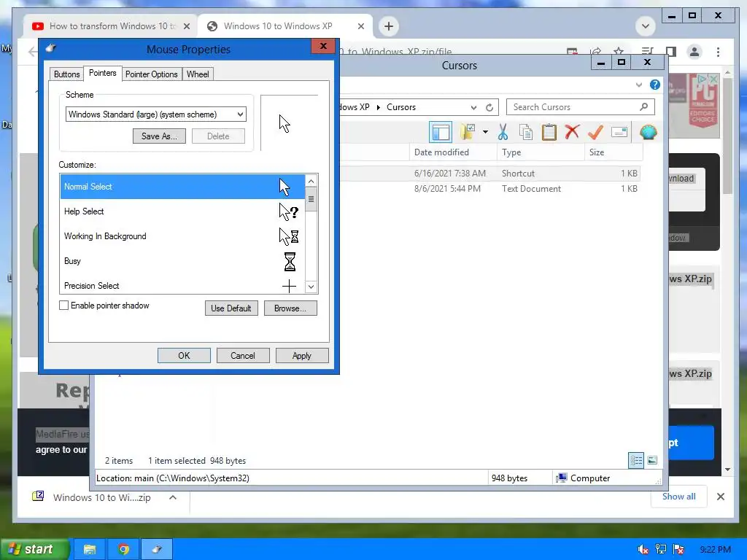Image resolution: width=747 pixels, height=560 pixels.
Task: Switch Explorer to large icons view
Action: click(652, 461)
